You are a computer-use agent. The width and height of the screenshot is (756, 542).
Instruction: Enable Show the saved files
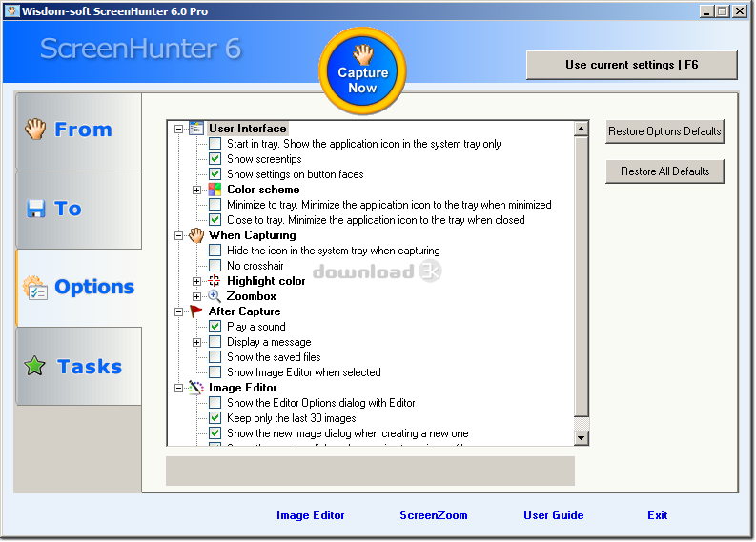point(215,357)
